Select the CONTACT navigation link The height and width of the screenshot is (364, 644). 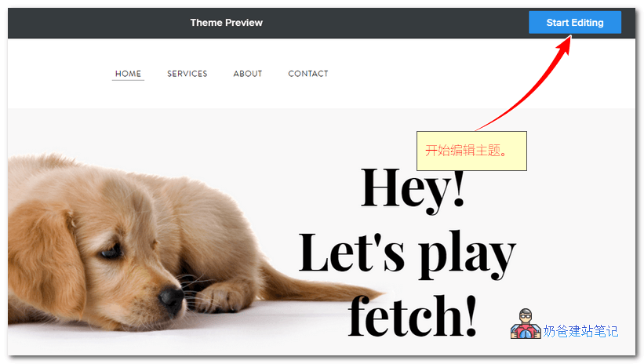(308, 74)
